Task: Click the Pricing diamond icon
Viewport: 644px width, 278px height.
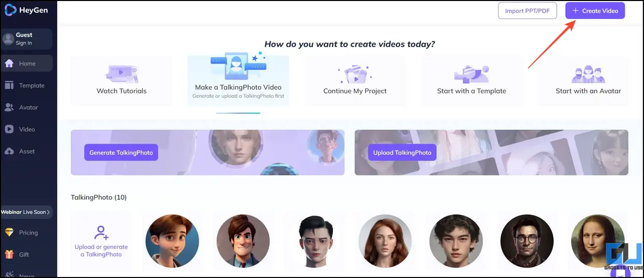Action: 9,232
